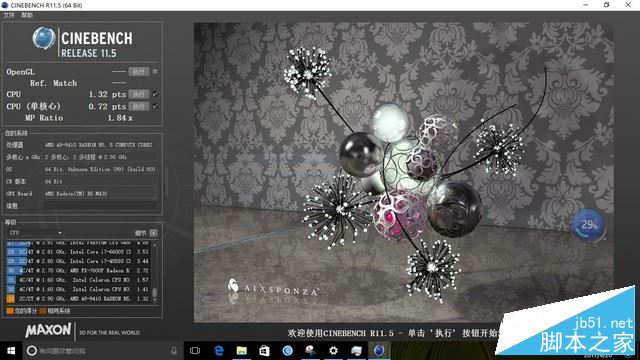Open the 文件 (File) menu
The height and width of the screenshot is (360, 640).
pos(9,15)
